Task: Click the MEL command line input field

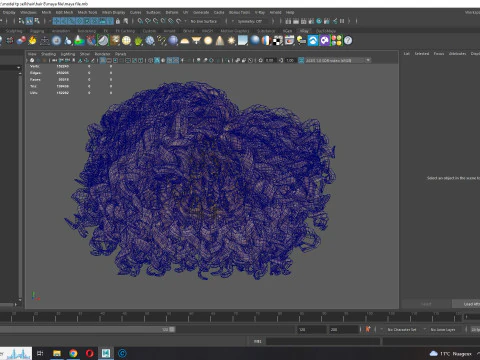Action: 323,341
